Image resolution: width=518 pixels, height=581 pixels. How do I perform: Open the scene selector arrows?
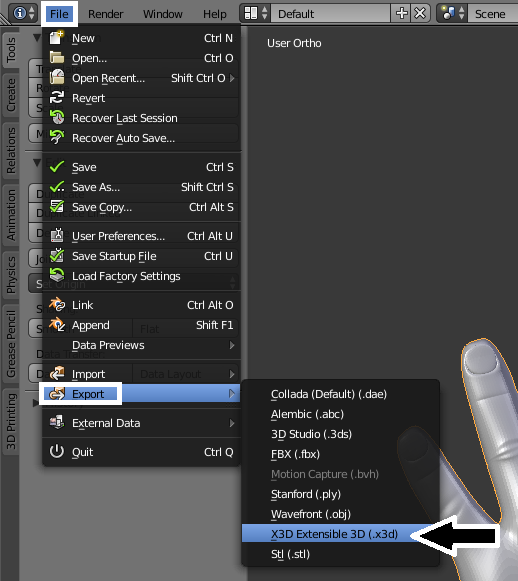[x=462, y=14]
